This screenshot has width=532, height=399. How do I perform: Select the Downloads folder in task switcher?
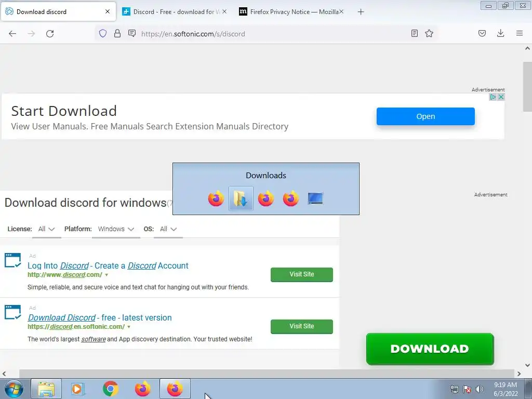tap(241, 198)
